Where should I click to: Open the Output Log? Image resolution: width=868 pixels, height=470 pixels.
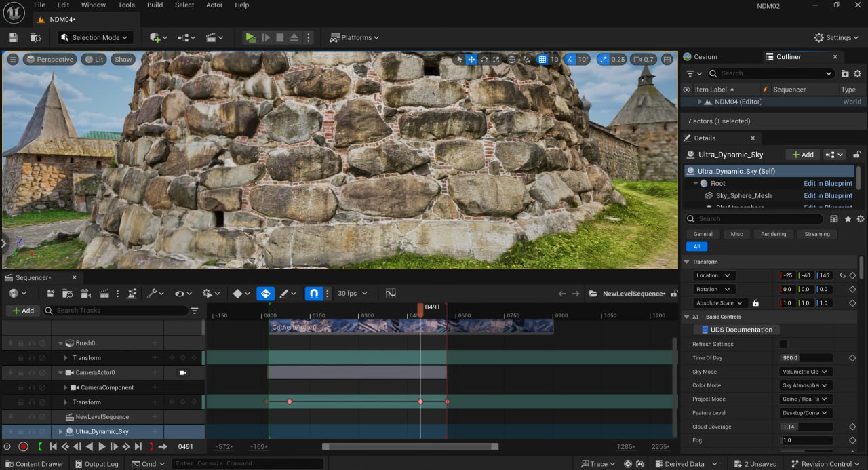[x=96, y=464]
